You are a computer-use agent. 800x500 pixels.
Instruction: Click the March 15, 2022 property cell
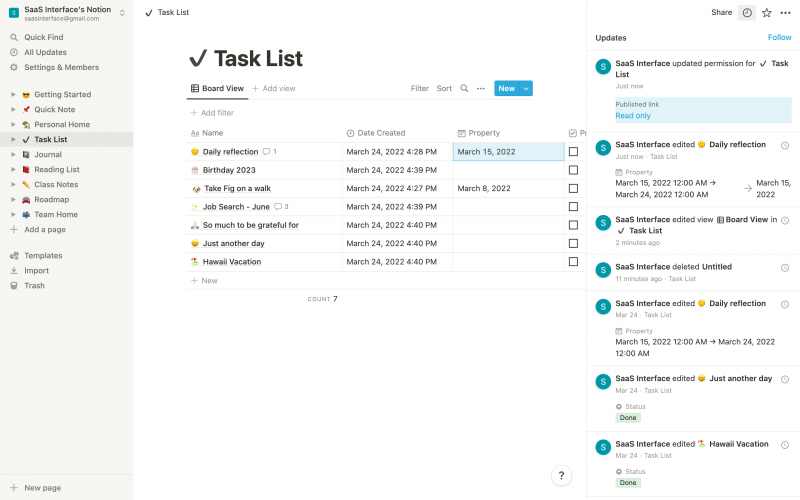tap(509, 152)
